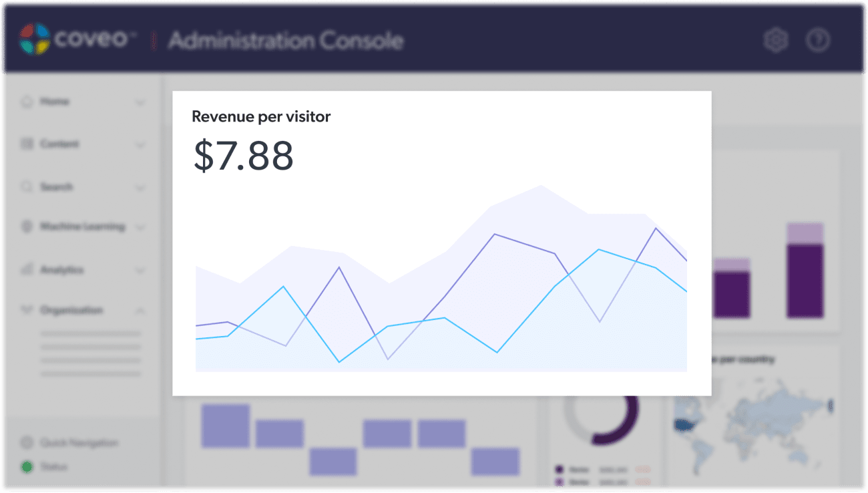Image resolution: width=868 pixels, height=493 pixels.
Task: Expand the Analytics menu chevron
Action: (x=140, y=270)
